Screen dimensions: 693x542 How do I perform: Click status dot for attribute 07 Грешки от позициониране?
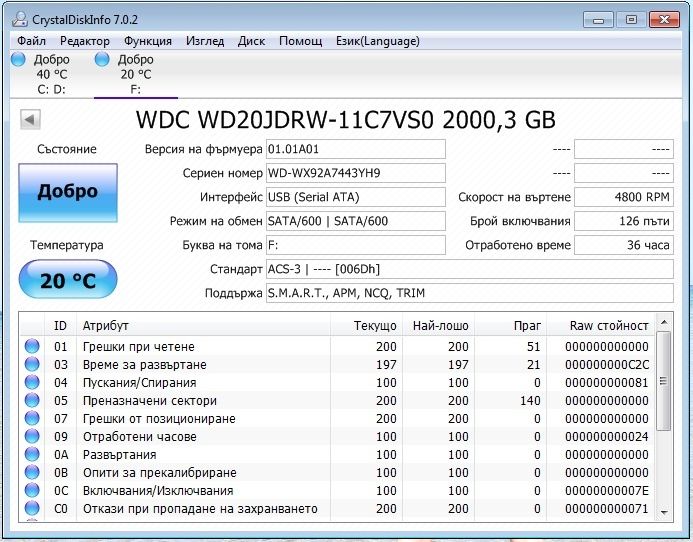coord(32,418)
